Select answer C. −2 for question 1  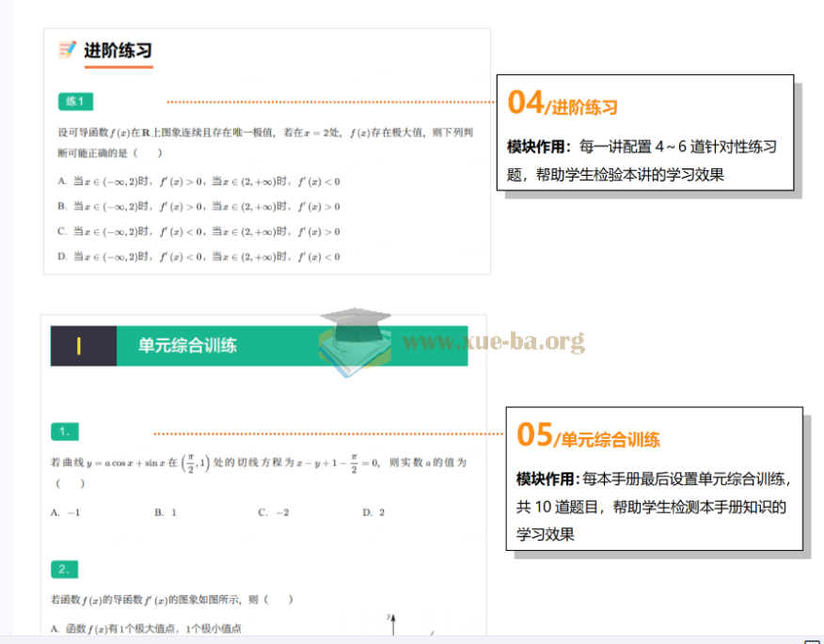pos(273,512)
